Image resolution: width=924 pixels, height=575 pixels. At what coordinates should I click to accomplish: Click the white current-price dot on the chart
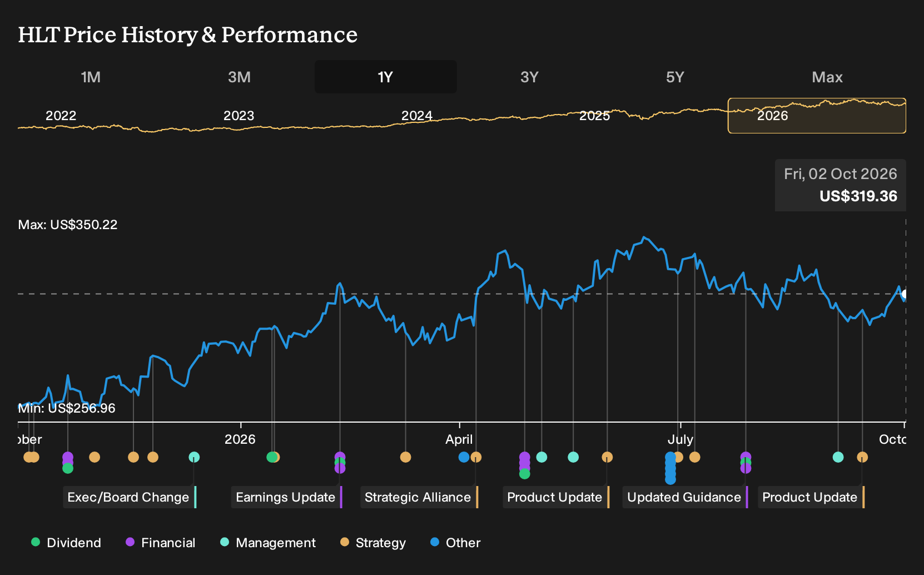pos(905,294)
